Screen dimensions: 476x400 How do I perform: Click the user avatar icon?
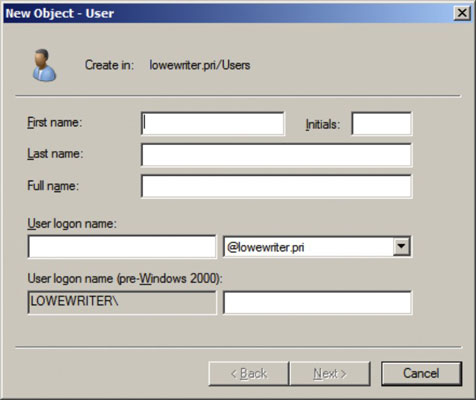[44, 65]
